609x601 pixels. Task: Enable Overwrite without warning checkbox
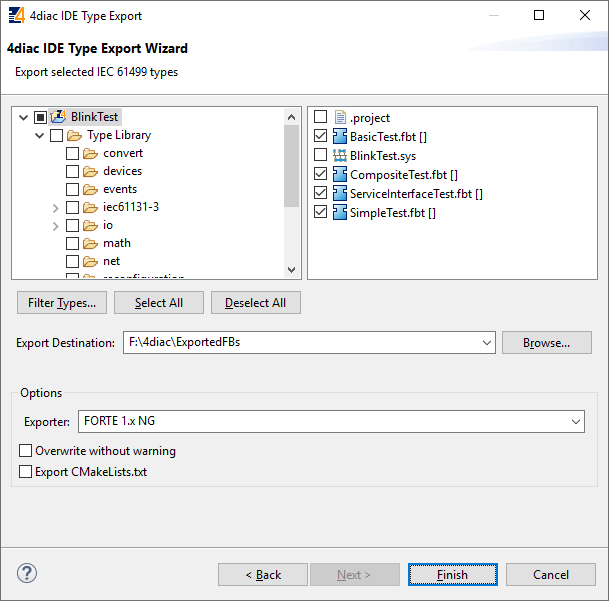point(26,451)
